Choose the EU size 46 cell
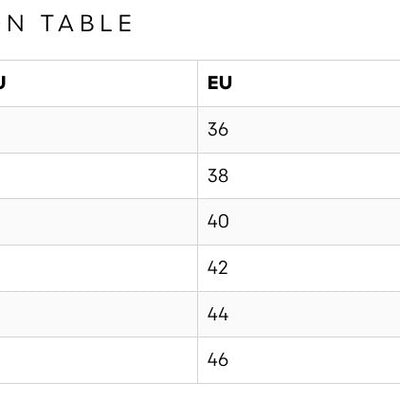400x400 pixels. [299, 360]
